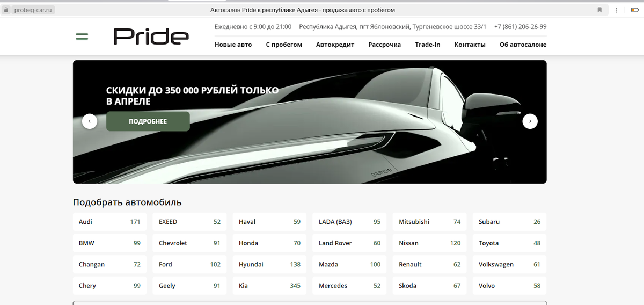Select the Chevrolet brand tile

tap(189, 243)
